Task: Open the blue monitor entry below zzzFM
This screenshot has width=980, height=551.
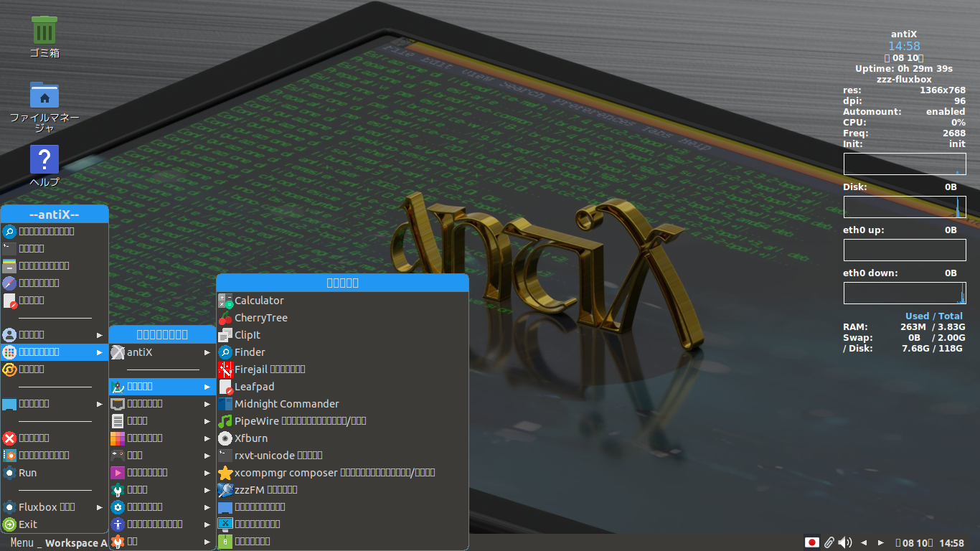Action: 342,507
